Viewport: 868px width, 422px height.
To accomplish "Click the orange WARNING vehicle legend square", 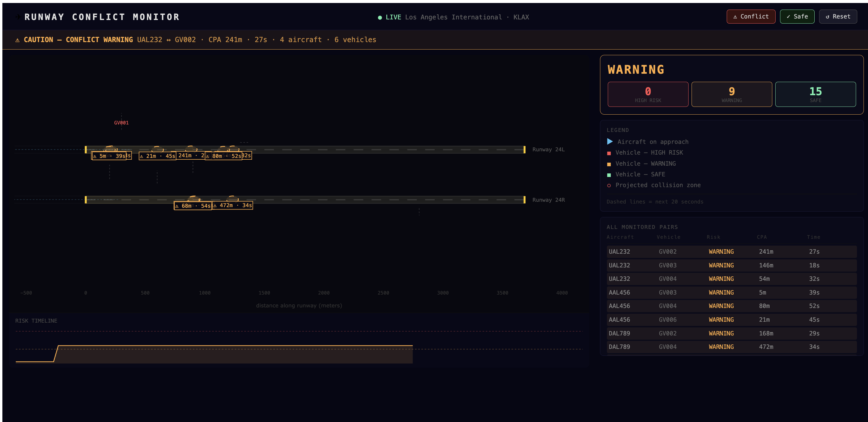I will [609, 164].
